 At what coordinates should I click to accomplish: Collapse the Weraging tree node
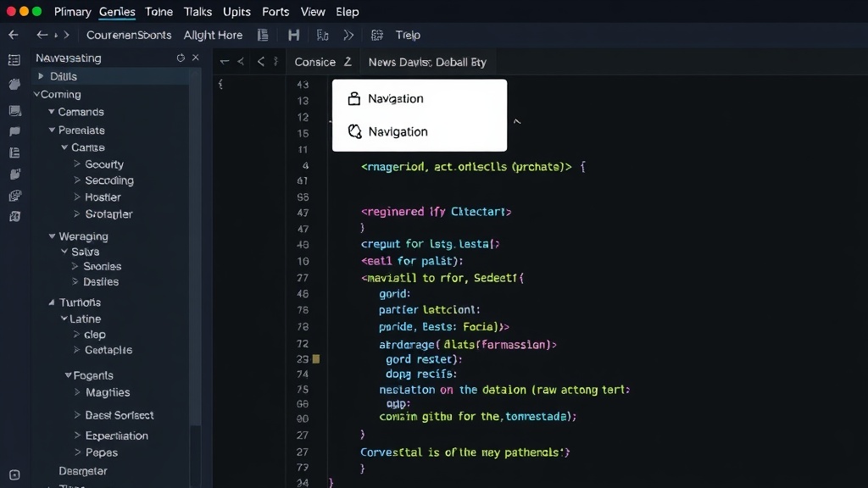[x=52, y=236]
